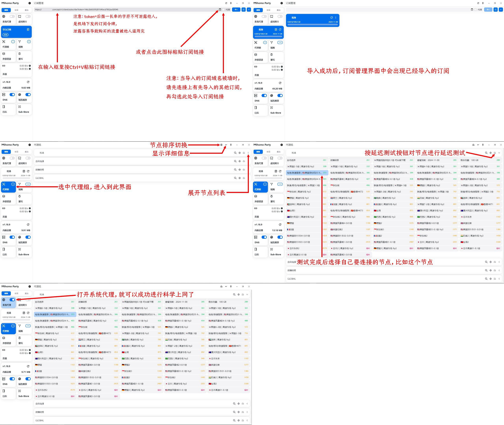
Task: Open three-dot menu on 机场 subscription card
Action: click(335, 18)
